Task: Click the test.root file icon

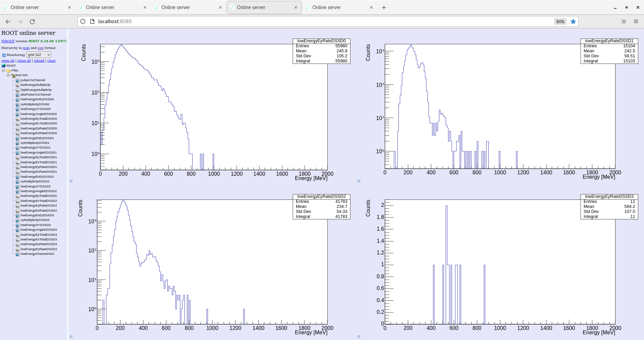Action: pyautogui.click(x=13, y=75)
